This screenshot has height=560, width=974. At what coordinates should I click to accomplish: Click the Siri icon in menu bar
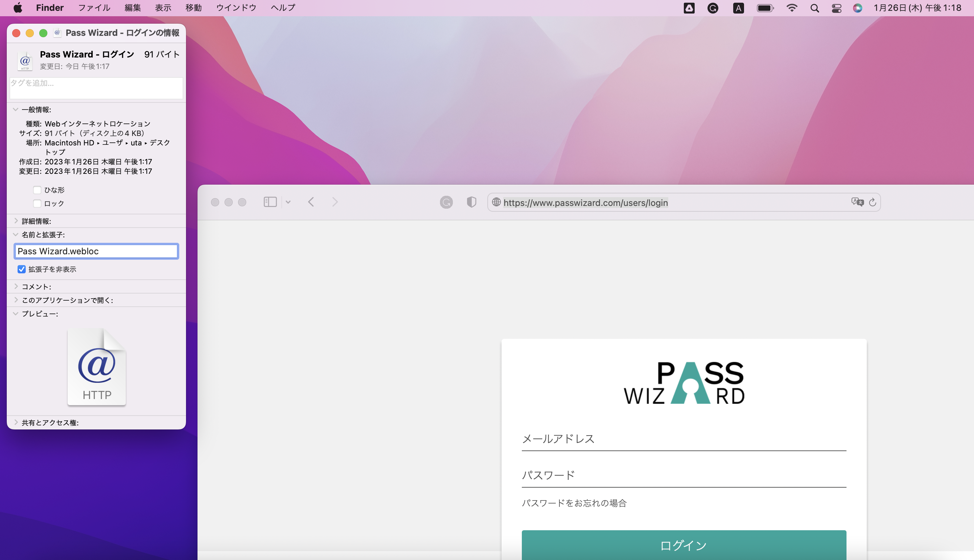(x=857, y=8)
